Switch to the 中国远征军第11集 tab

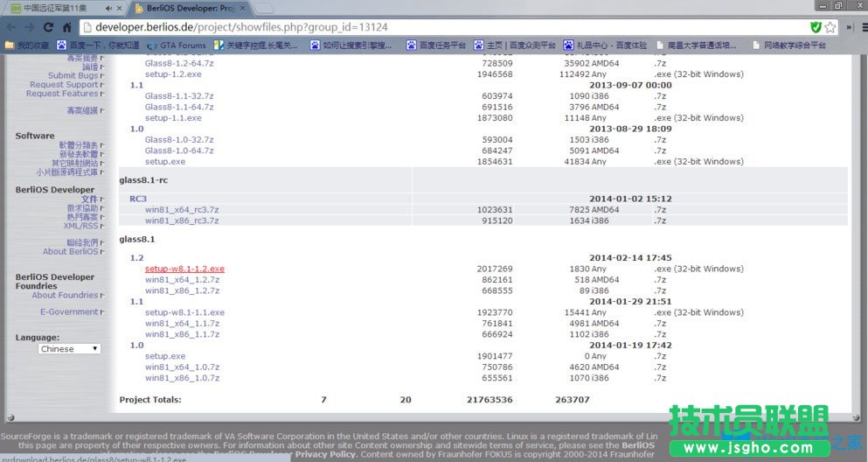[x=54, y=8]
